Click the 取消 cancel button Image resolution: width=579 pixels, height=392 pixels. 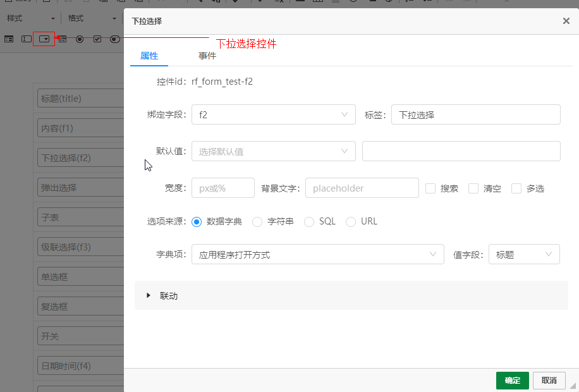tap(549, 381)
